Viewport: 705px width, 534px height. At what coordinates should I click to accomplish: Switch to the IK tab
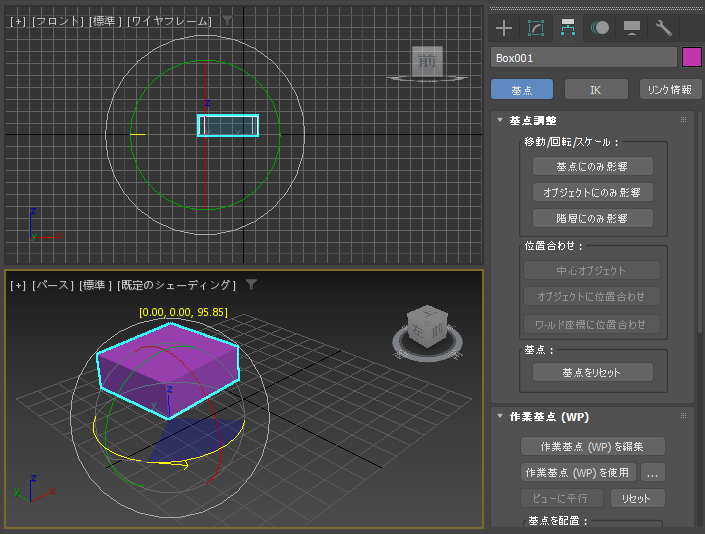point(596,89)
